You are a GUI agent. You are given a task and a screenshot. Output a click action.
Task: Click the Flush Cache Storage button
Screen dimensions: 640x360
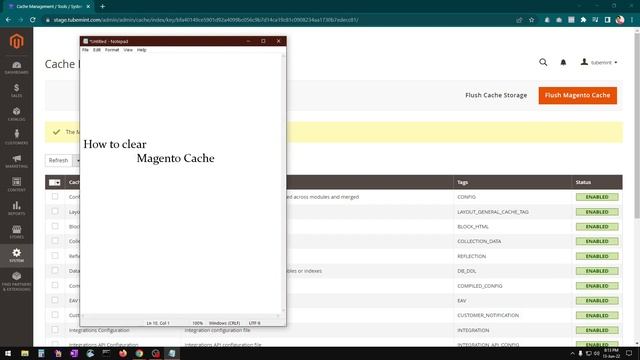pos(496,95)
